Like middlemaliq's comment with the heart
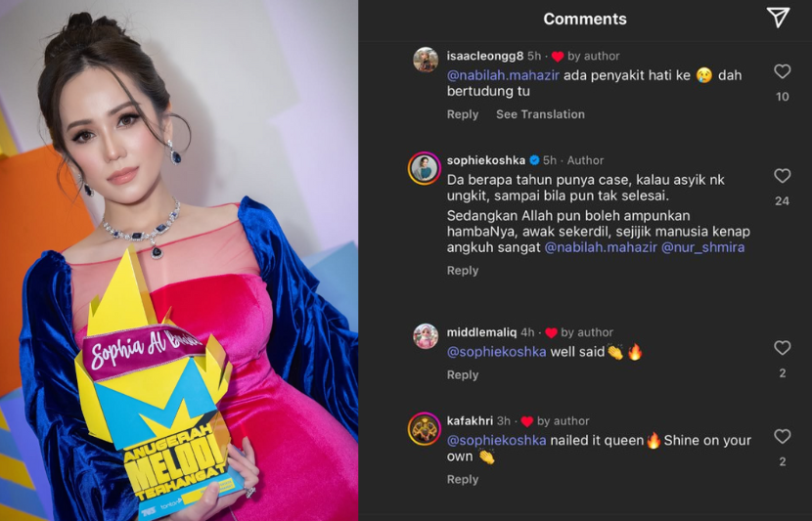 [x=782, y=348]
